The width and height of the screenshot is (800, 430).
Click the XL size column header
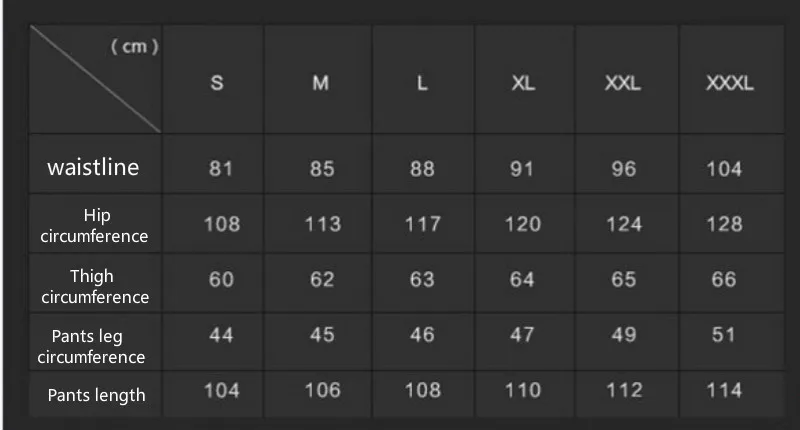(x=523, y=83)
